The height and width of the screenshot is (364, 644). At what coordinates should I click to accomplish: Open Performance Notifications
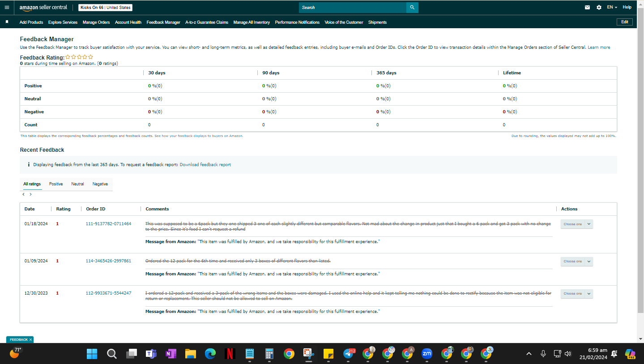coord(297,22)
